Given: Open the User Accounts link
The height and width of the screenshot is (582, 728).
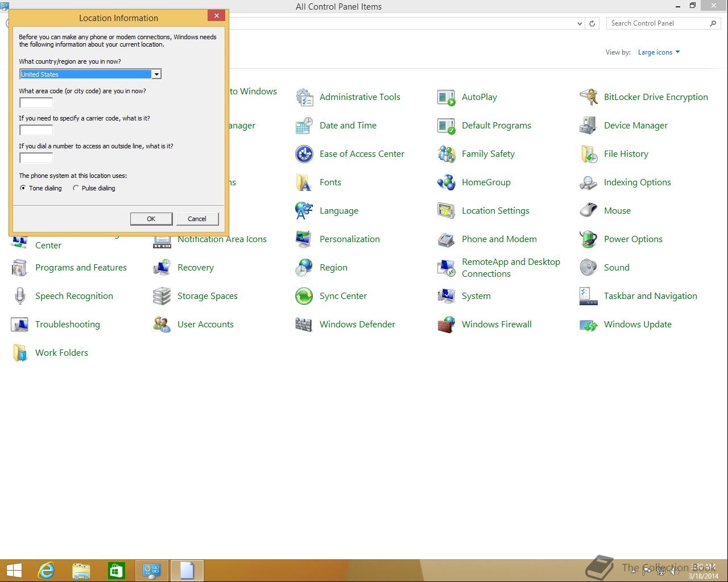Looking at the screenshot, I should pos(205,325).
